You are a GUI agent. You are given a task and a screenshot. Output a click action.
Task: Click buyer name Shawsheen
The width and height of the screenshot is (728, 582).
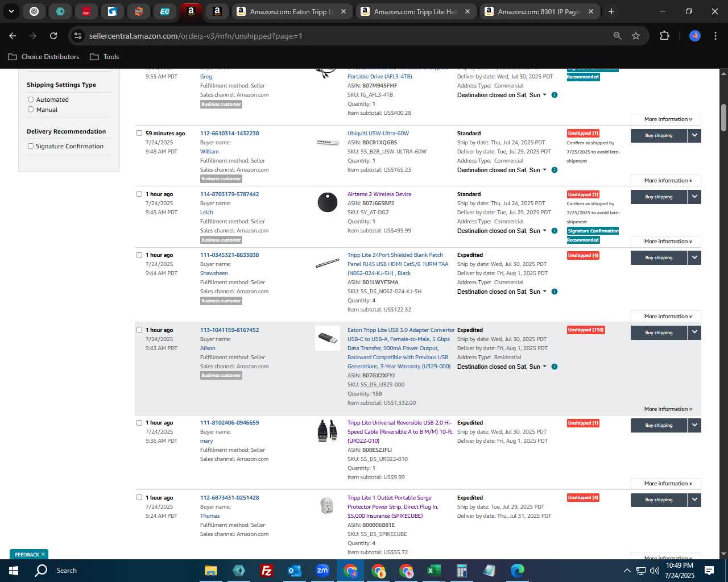[x=214, y=273]
